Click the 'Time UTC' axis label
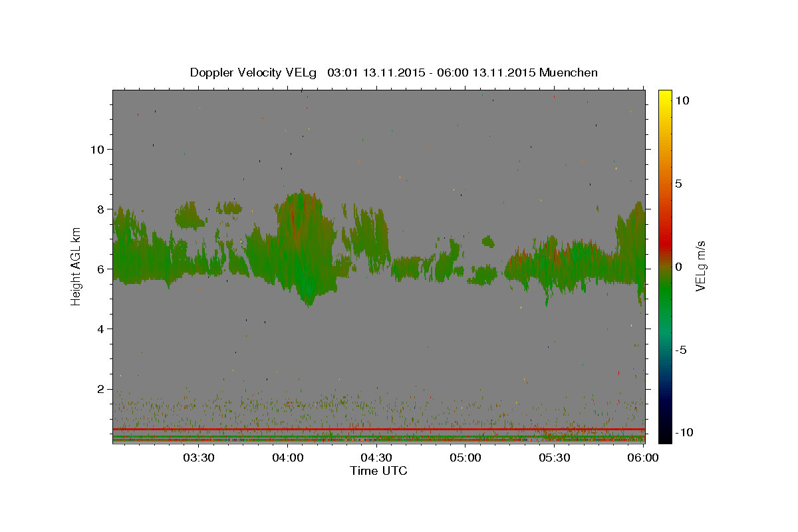Screen dimensions: 798x532 click(x=378, y=471)
